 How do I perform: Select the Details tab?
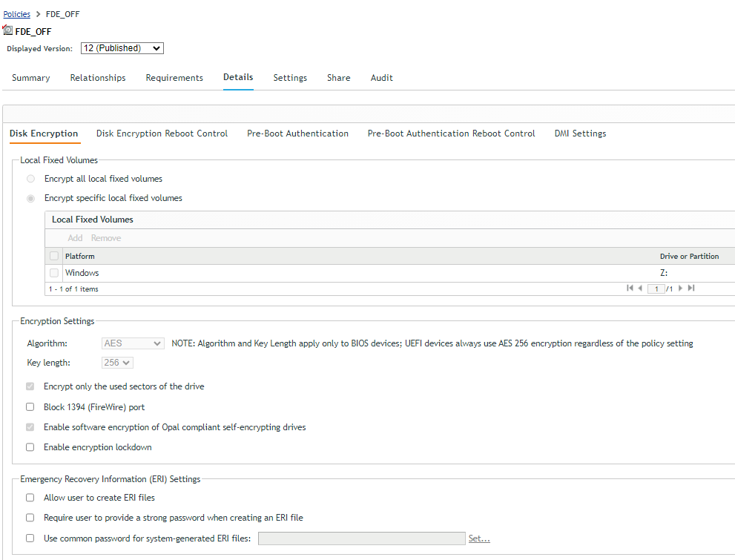(x=238, y=77)
